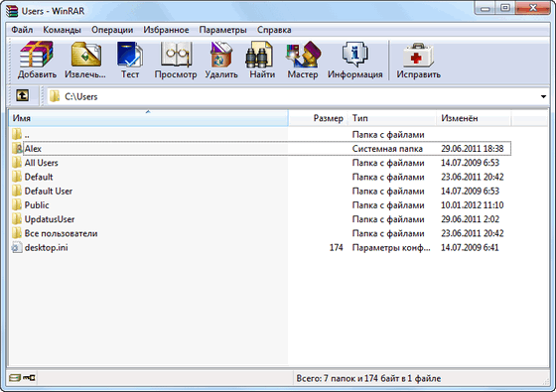
Task: Click the key password icon in status bar
Action: pos(29,378)
